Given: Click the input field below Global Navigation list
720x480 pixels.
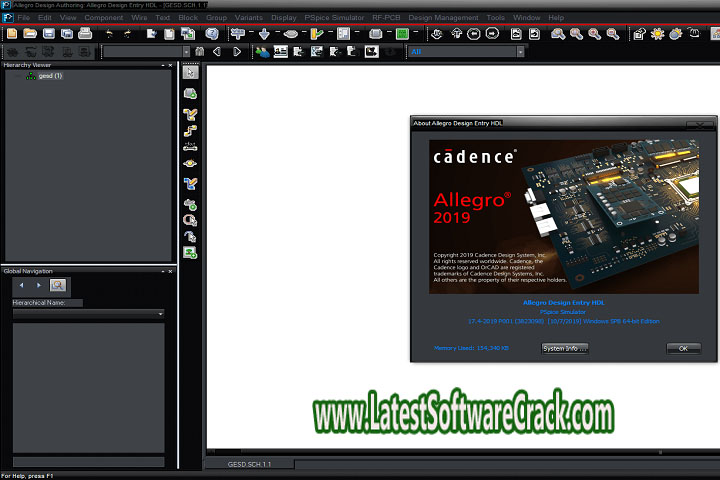Looking at the screenshot, I should point(89,462).
